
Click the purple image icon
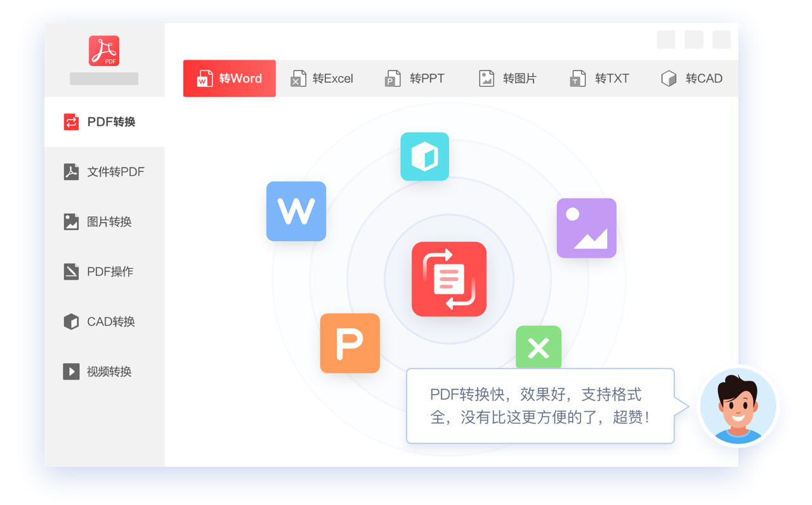point(586,228)
